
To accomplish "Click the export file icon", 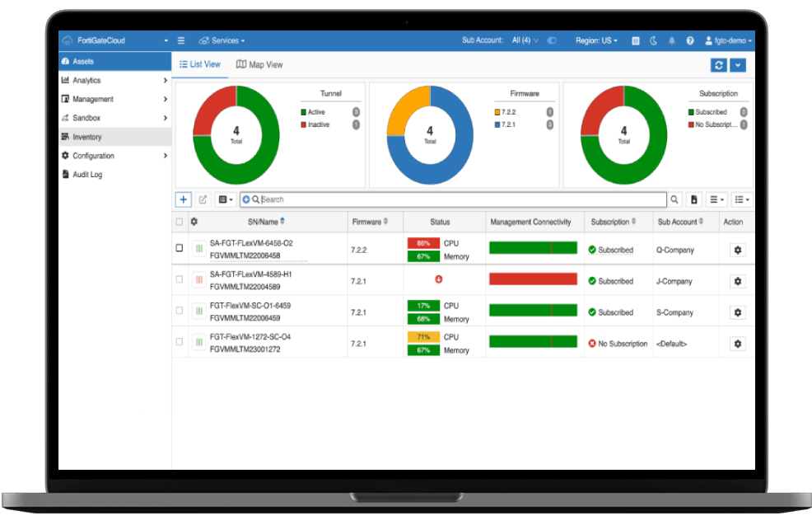I will point(694,199).
